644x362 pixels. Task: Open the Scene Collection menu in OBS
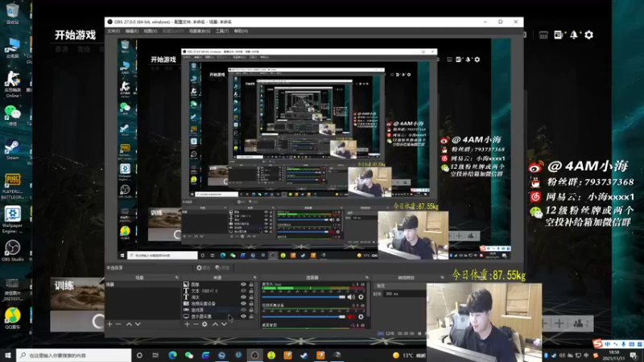[x=200, y=31]
